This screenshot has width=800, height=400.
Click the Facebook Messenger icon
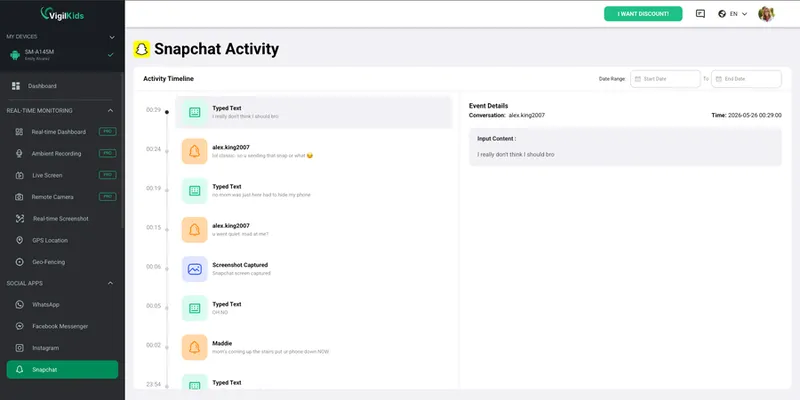coord(19,326)
